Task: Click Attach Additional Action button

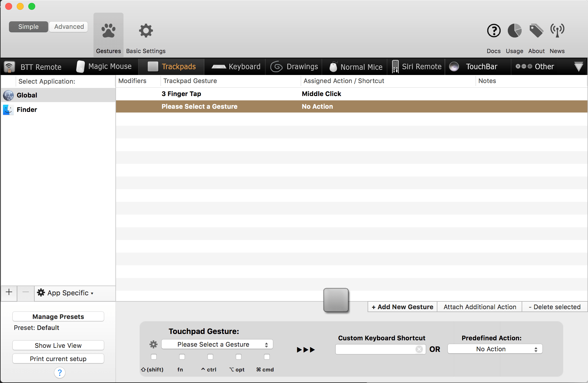Action: (480, 307)
